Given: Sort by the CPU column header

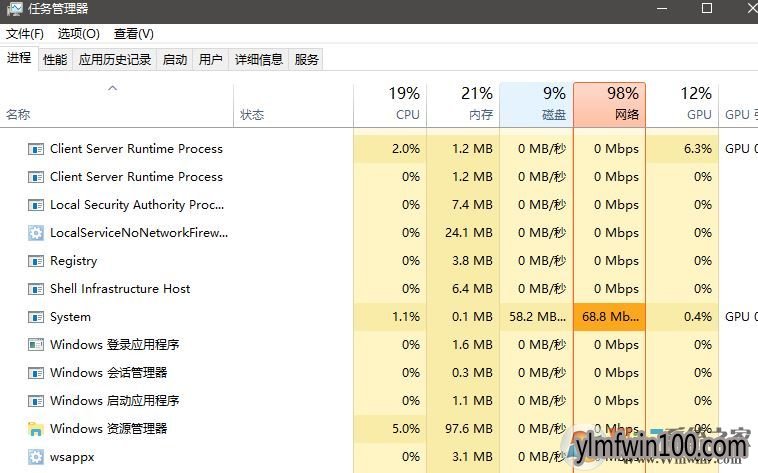Looking at the screenshot, I should coord(390,106).
